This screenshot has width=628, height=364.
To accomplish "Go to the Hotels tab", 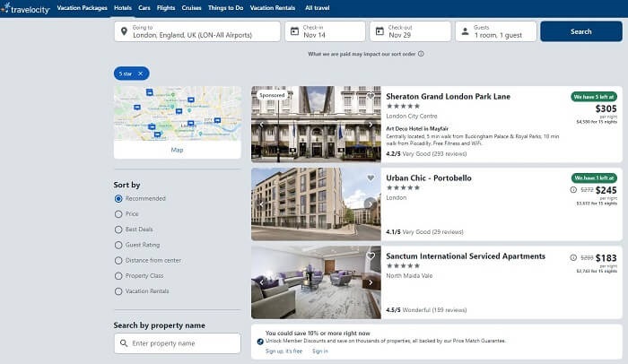I will tap(123, 8).
